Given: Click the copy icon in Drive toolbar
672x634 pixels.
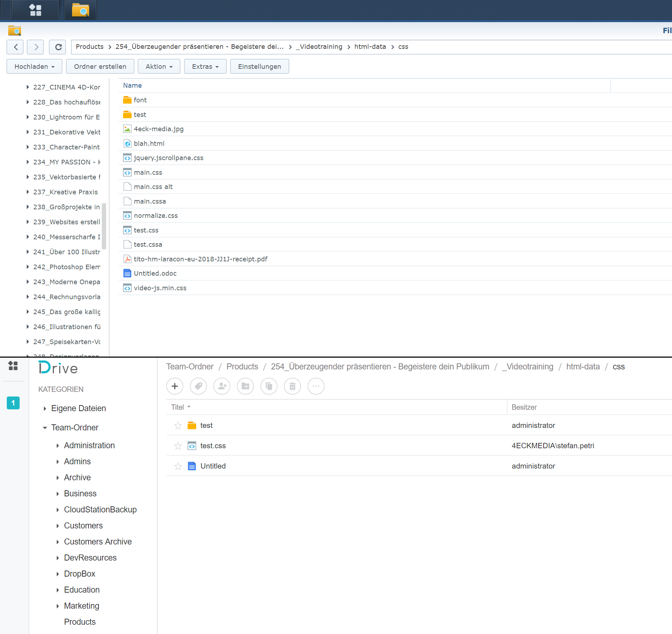Looking at the screenshot, I should [269, 386].
